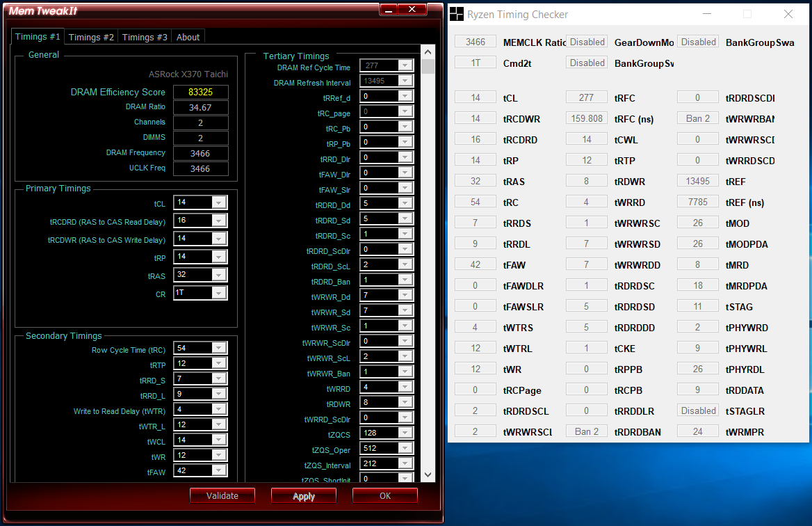The height and width of the screenshot is (526, 812).
Task: Open the tRCDRD RAS to CAS Read Delay dropdown
Action: coord(218,221)
